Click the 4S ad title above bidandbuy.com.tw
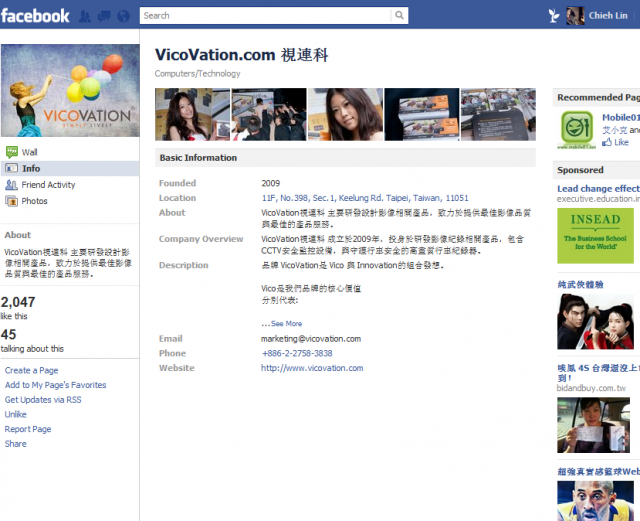 coord(598,372)
